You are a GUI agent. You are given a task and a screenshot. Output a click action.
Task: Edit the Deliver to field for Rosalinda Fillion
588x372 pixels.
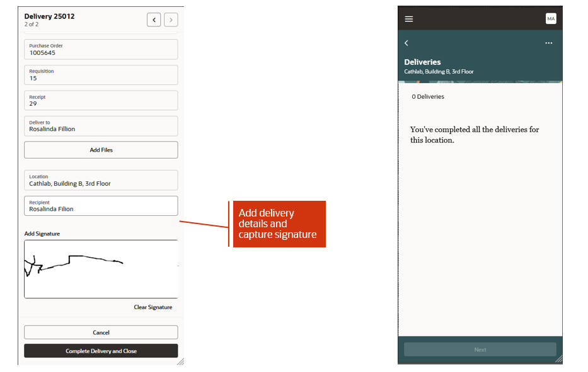coord(101,126)
